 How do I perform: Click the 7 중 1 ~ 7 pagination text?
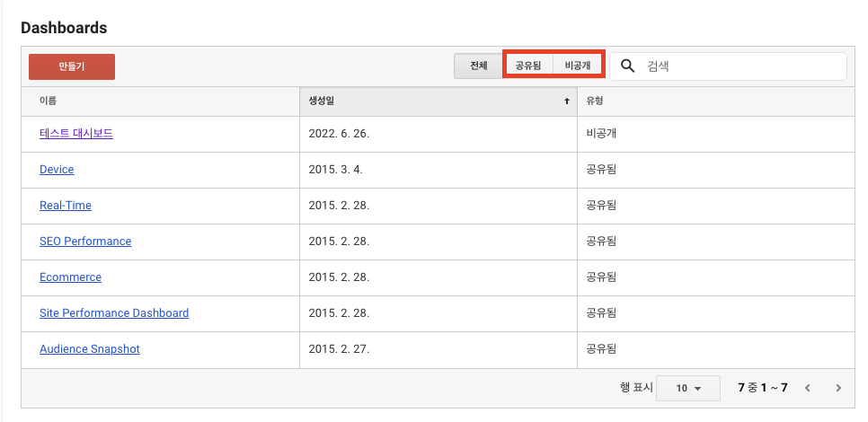[762, 388]
